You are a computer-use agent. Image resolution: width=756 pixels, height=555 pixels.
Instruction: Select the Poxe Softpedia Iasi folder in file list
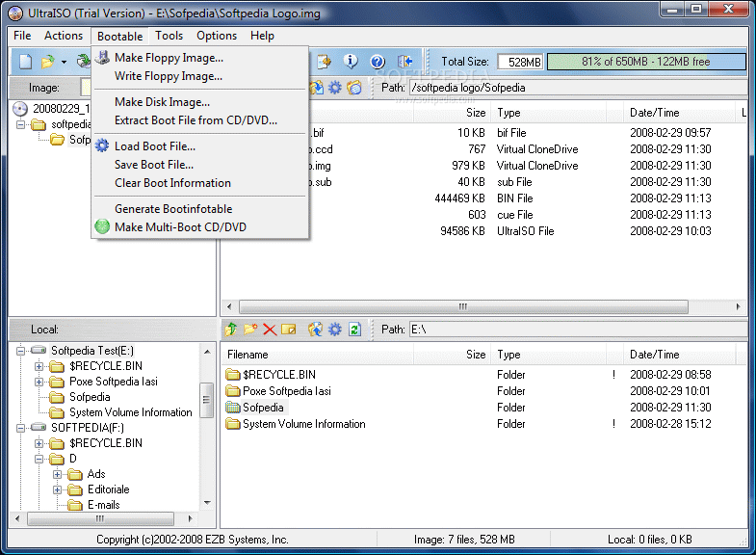tap(286, 391)
